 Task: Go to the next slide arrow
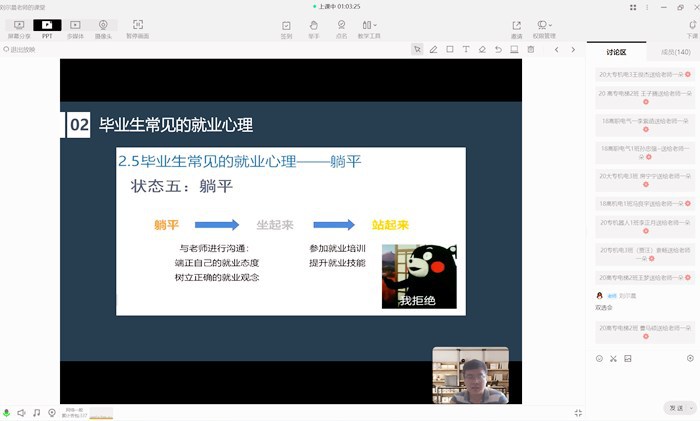[574, 49]
